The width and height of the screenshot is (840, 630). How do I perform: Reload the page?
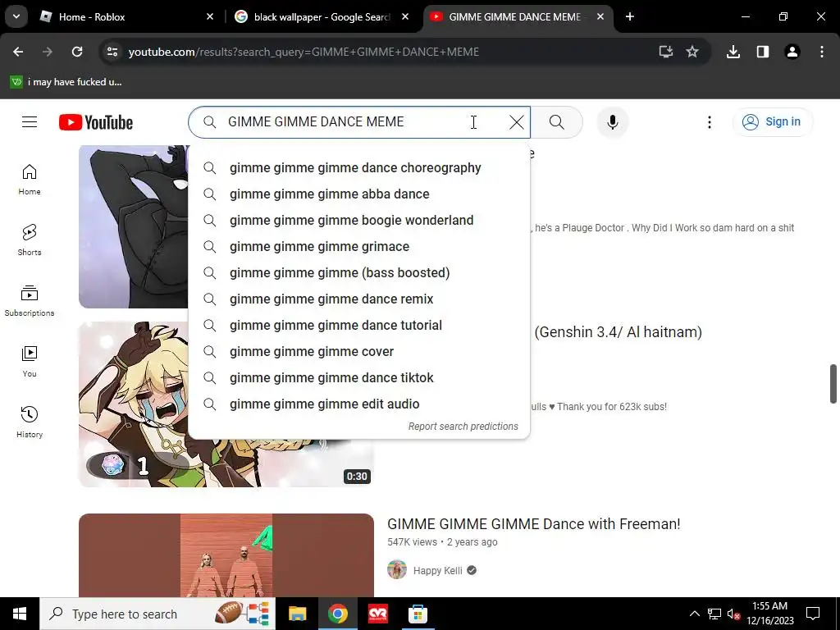pyautogui.click(x=77, y=52)
